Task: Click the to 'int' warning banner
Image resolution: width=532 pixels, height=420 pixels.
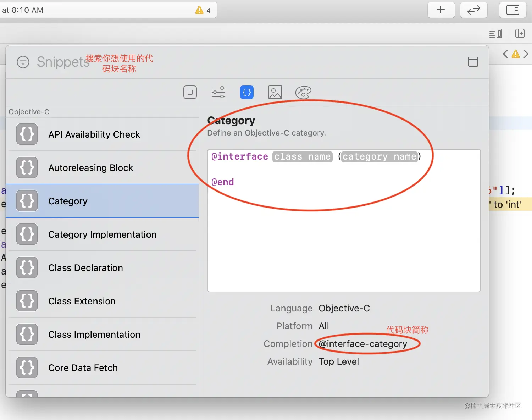Action: click(x=510, y=204)
